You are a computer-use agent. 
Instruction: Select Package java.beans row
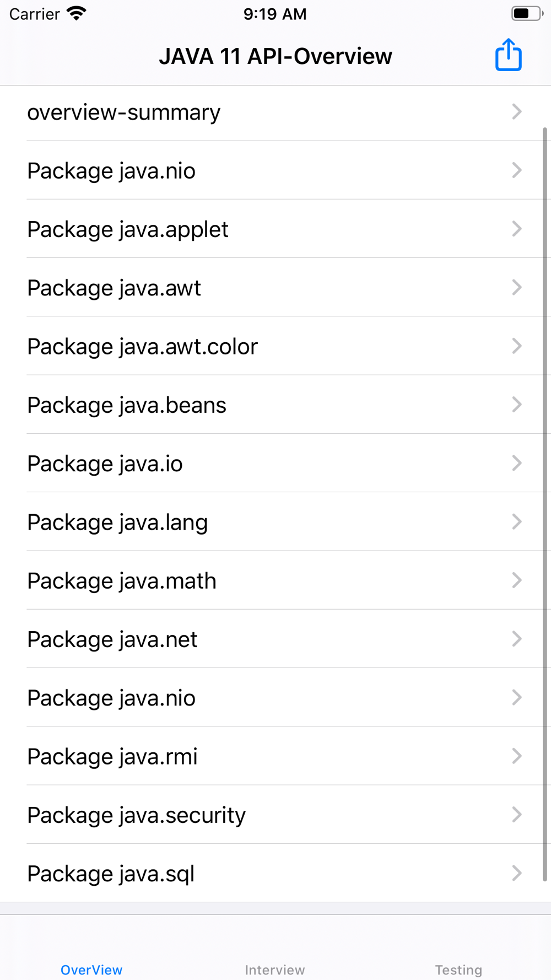(x=275, y=405)
